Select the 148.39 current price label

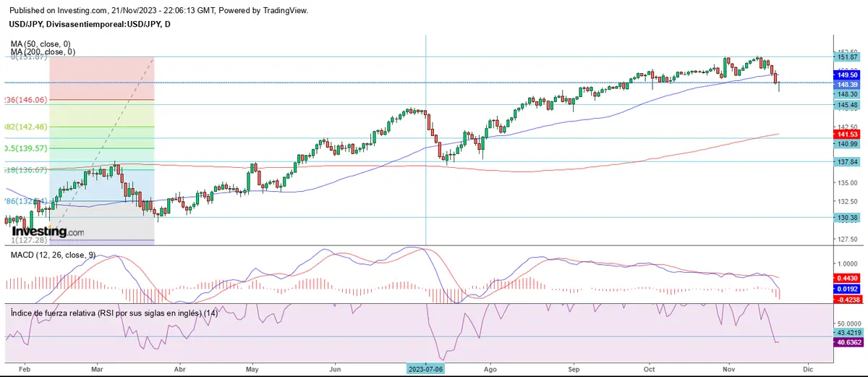point(847,84)
